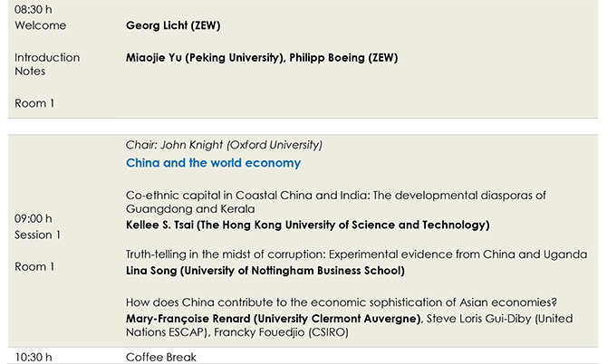Viewport: 607px width, 364px height.
Task: Click the 'Welcome' agenda label
Action: click(x=41, y=25)
